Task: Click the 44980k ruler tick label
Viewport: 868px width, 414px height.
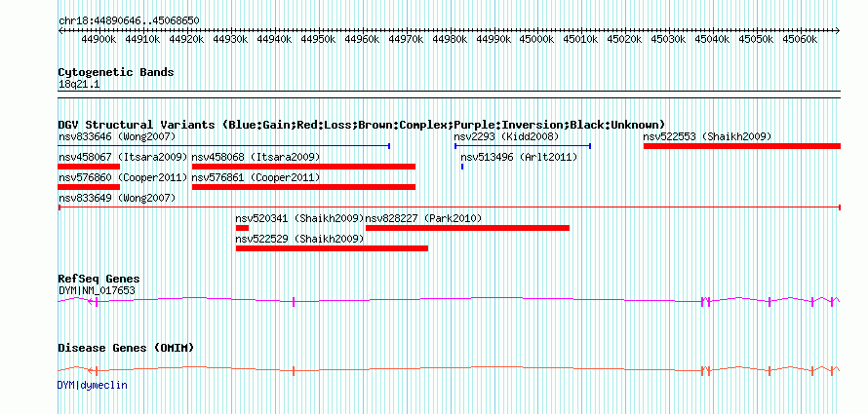Action: click(x=450, y=39)
